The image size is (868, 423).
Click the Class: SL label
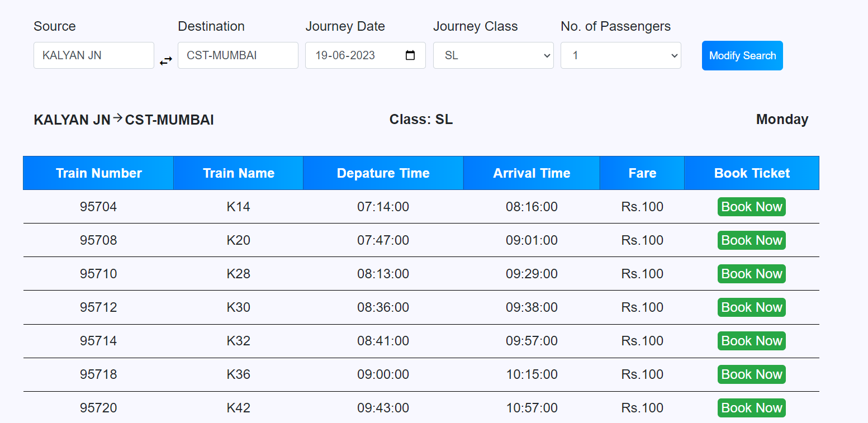421,119
